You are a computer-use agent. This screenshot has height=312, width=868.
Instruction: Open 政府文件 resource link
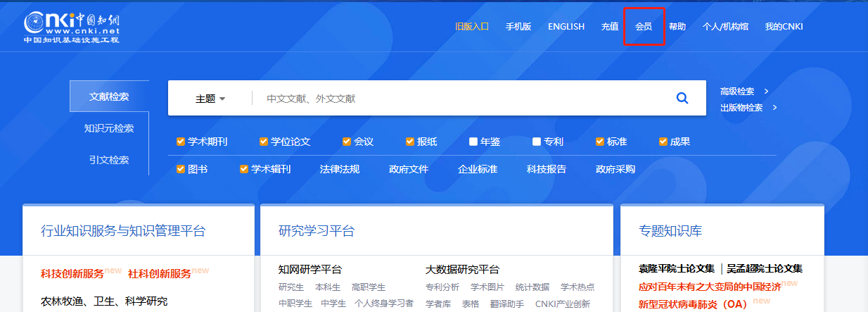click(x=409, y=169)
